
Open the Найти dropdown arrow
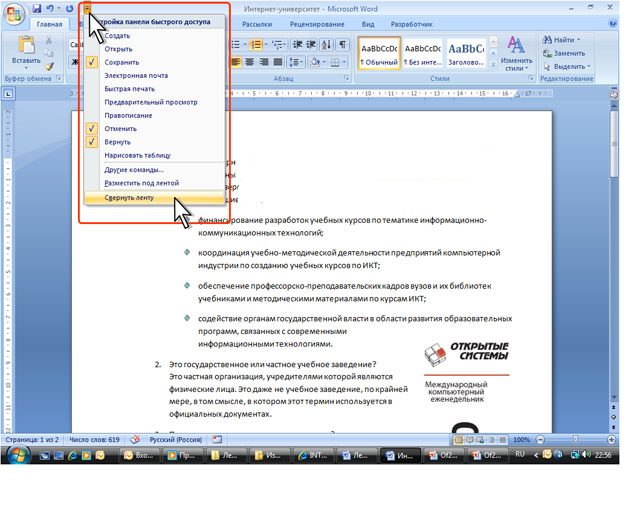578,40
